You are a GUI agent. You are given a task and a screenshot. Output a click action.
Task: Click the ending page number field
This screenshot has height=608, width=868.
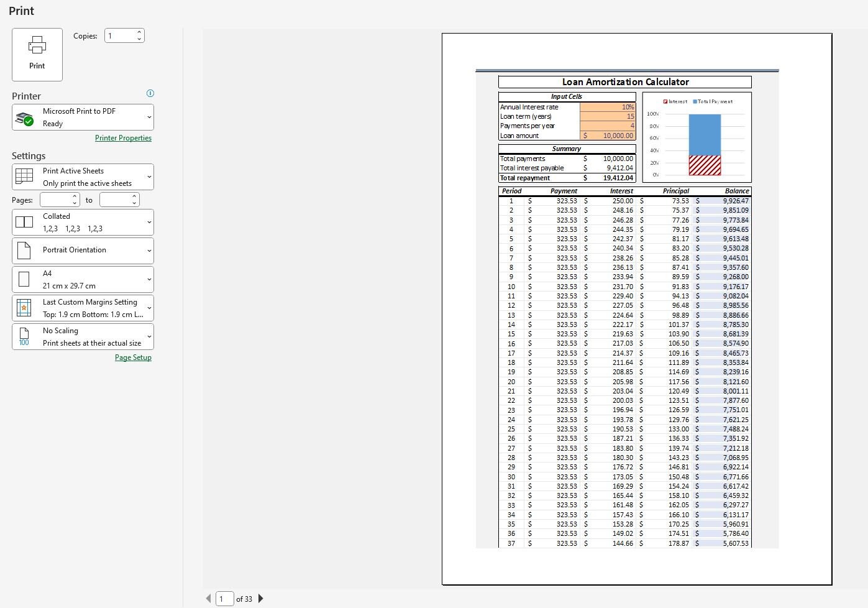[x=116, y=199]
